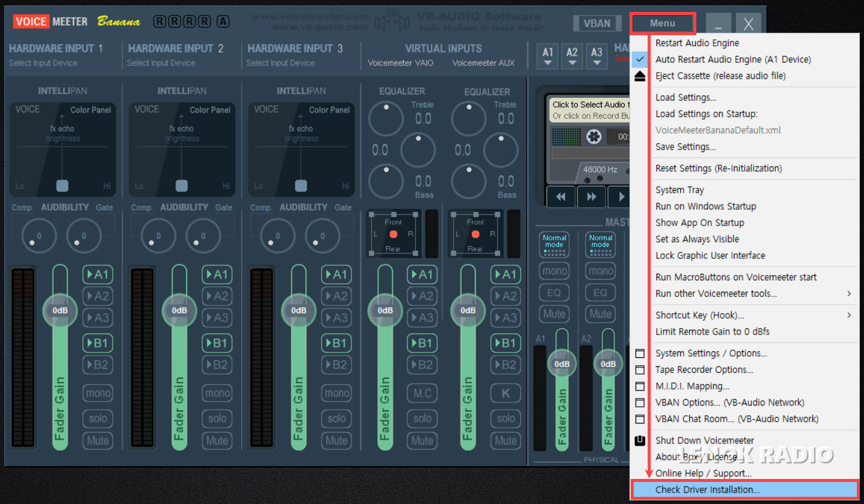Toggle mono on Hardware Input 3
Viewport: 864px width, 504px height.
[x=337, y=393]
